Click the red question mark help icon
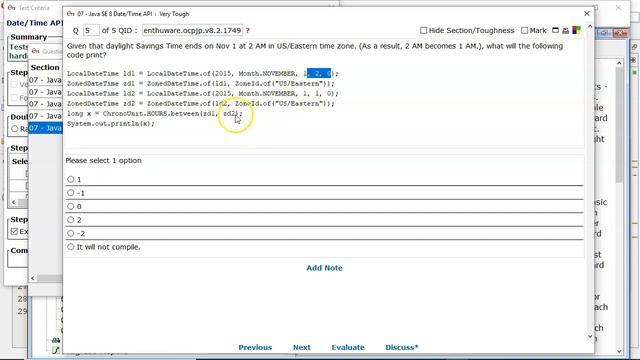This screenshot has width=640, height=360. click(x=247, y=31)
